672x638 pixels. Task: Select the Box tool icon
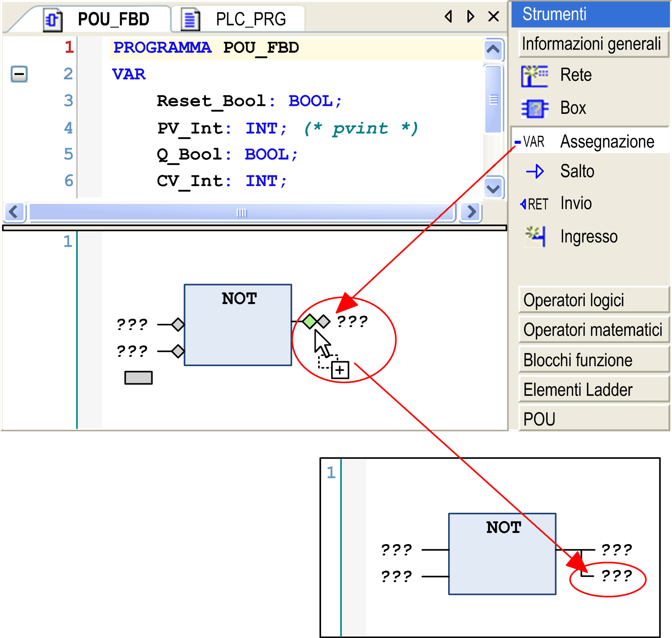pyautogui.click(x=534, y=109)
